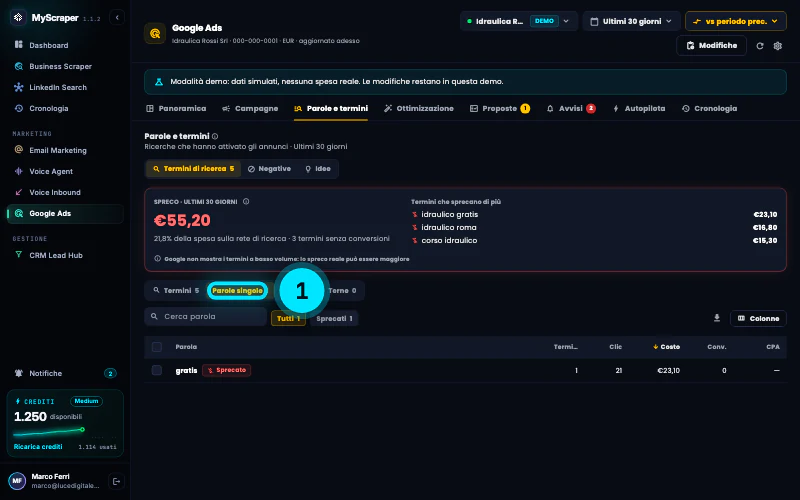800x500 pixels.
Task: Click the refresh data icon
Action: [760, 46]
